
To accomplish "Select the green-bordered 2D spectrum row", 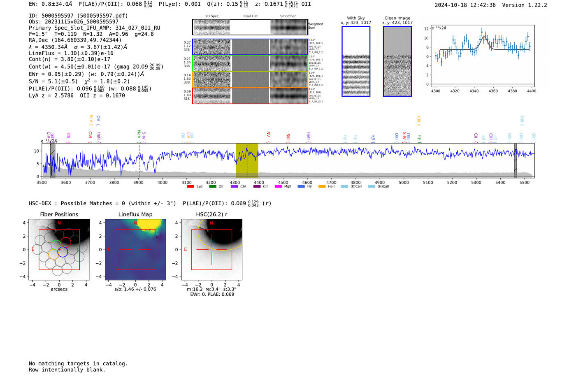I will point(250,63).
